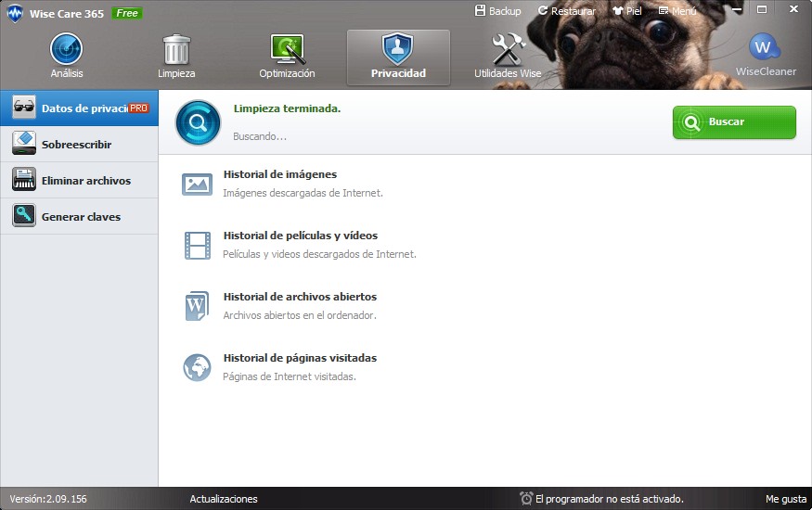The height and width of the screenshot is (510, 812).
Task: Click the Eliminar archivos shredder icon
Action: pyautogui.click(x=24, y=180)
